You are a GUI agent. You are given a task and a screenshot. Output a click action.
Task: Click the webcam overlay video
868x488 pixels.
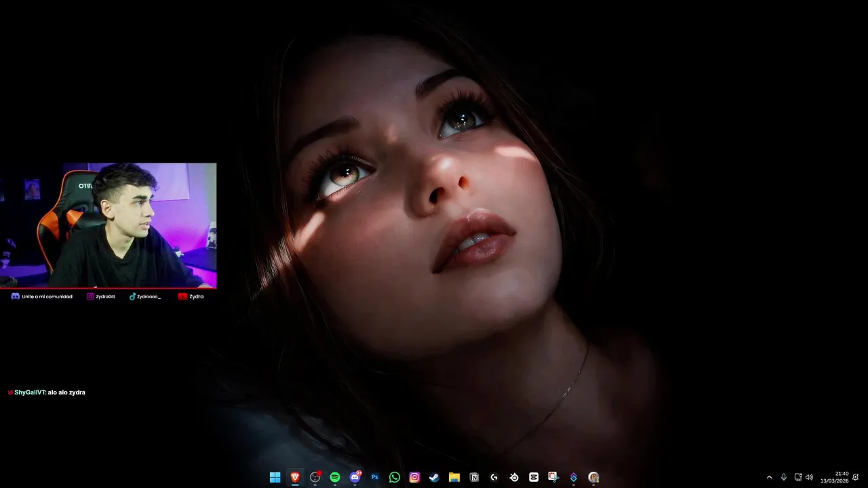coord(108,226)
